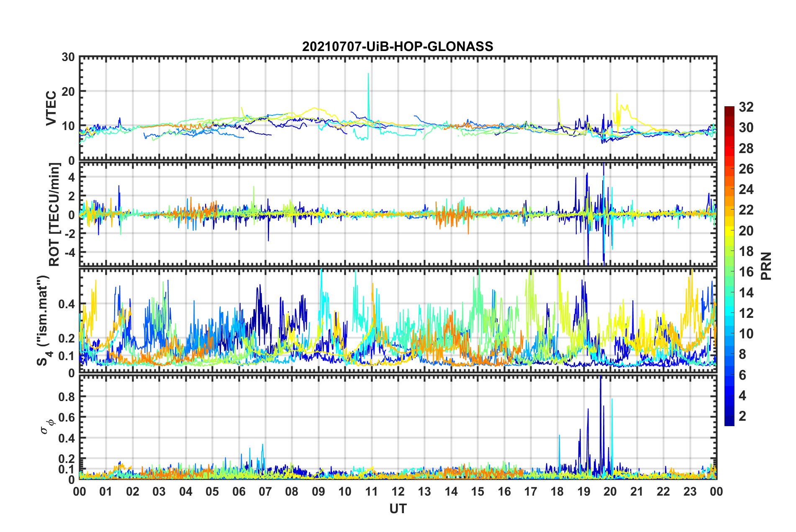Click colorbar tick value 8

742,354
